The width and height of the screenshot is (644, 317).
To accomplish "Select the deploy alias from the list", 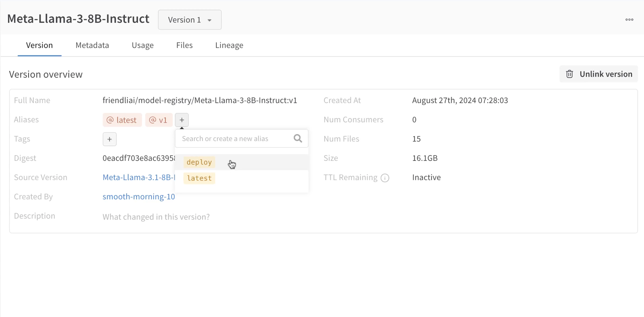I will click(x=199, y=162).
